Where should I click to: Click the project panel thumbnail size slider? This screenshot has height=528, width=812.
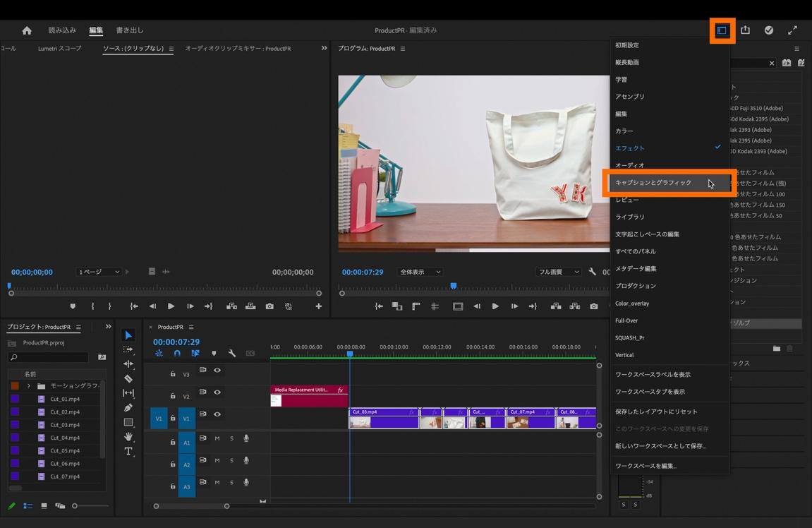tap(75, 506)
